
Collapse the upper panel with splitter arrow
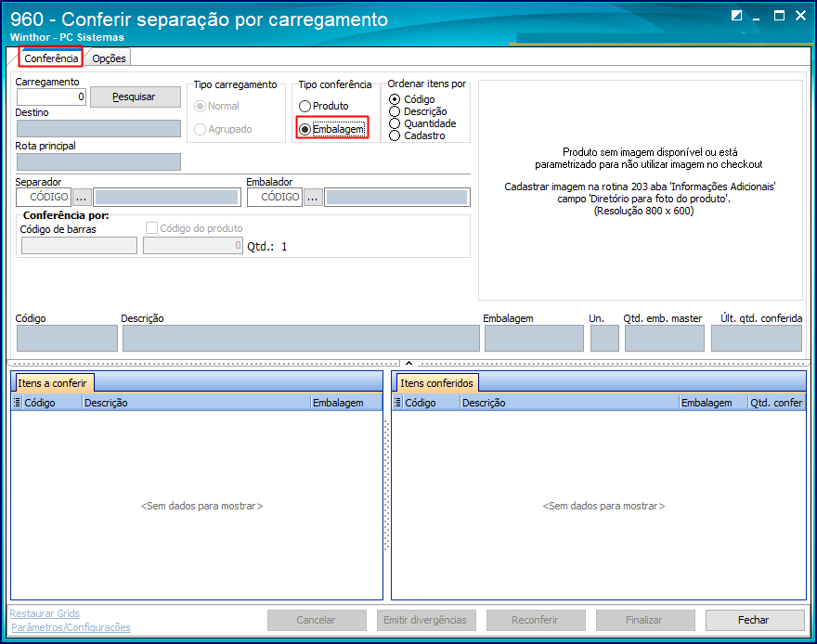tap(409, 363)
